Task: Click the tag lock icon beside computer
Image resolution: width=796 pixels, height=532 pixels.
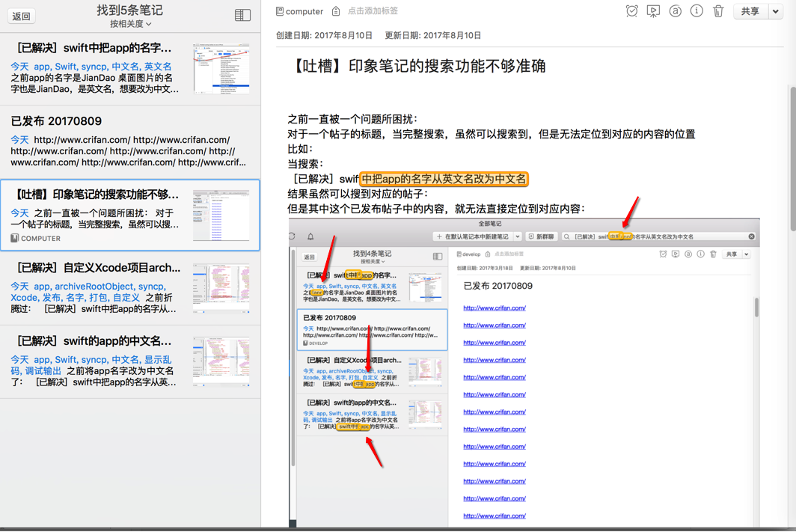Action: (336, 11)
